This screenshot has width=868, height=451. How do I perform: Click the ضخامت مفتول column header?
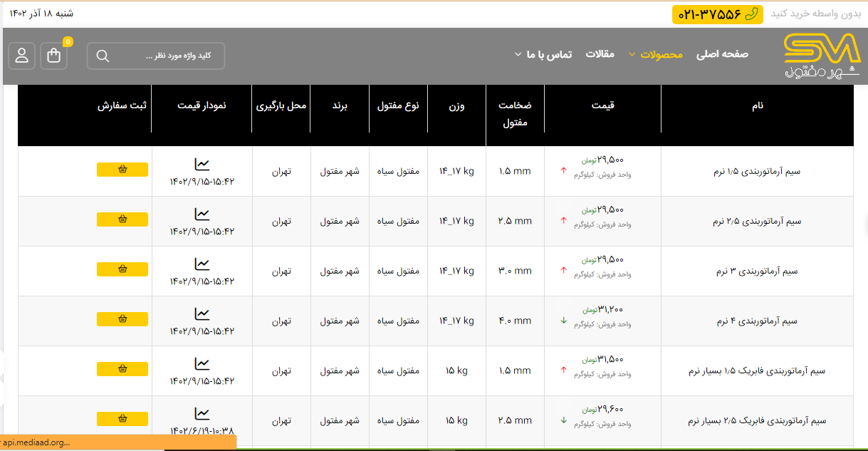[515, 113]
